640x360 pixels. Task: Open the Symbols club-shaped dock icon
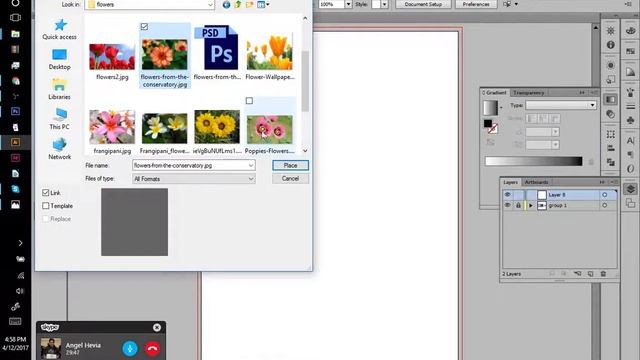click(630, 121)
